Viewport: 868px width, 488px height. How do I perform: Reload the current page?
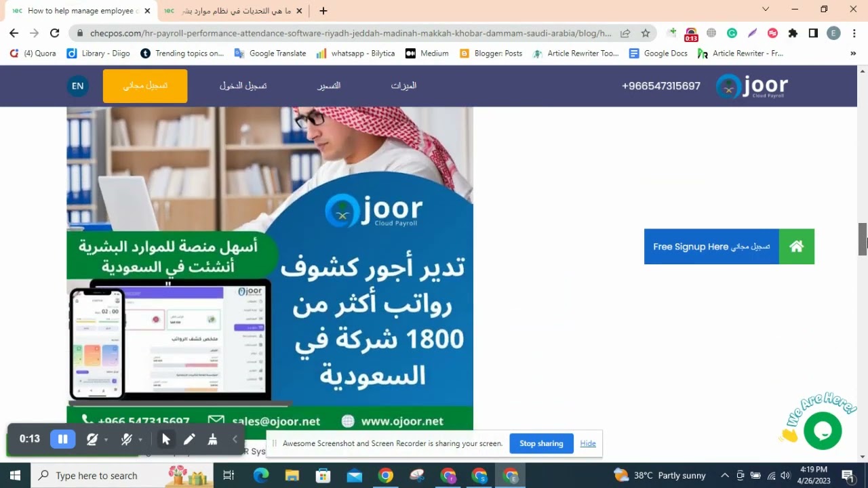[55, 33]
